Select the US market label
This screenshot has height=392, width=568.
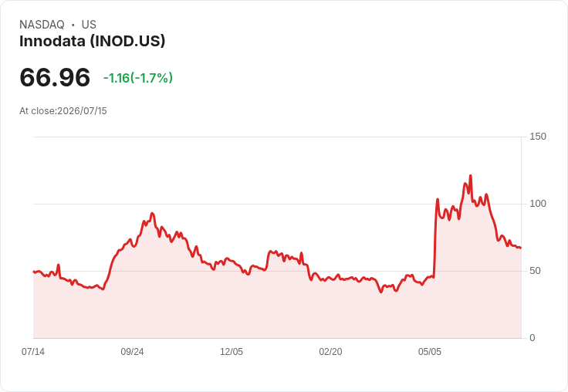click(89, 25)
